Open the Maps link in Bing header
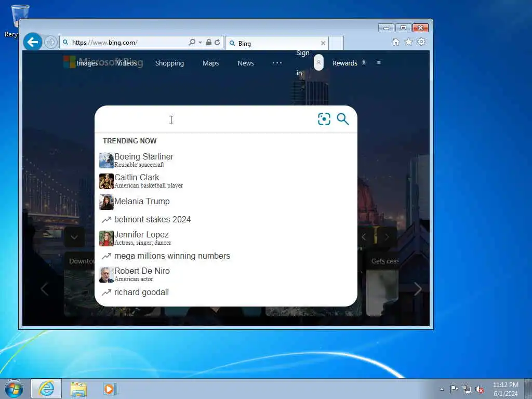The height and width of the screenshot is (399, 532). 211,63
